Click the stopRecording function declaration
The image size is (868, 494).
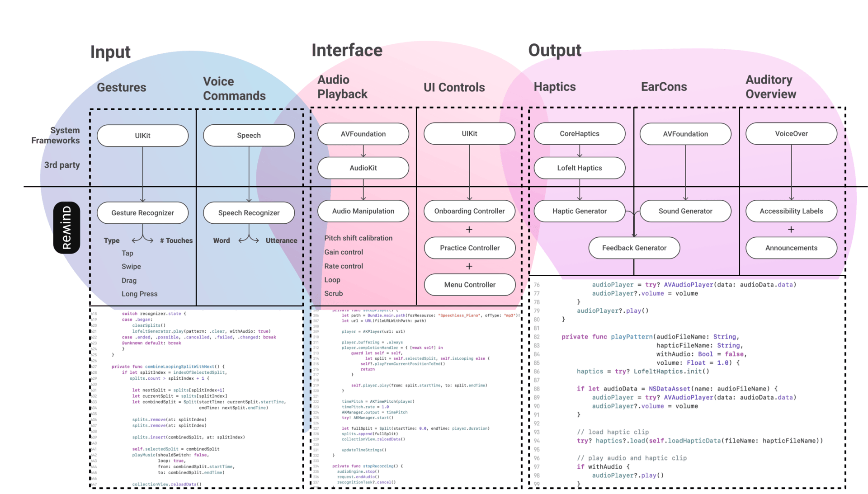tap(367, 466)
